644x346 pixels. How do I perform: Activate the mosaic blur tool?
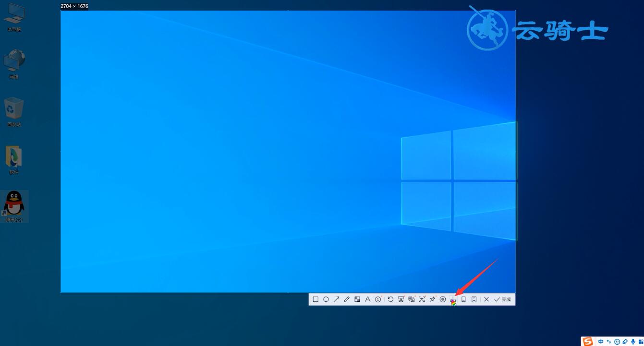coord(357,299)
